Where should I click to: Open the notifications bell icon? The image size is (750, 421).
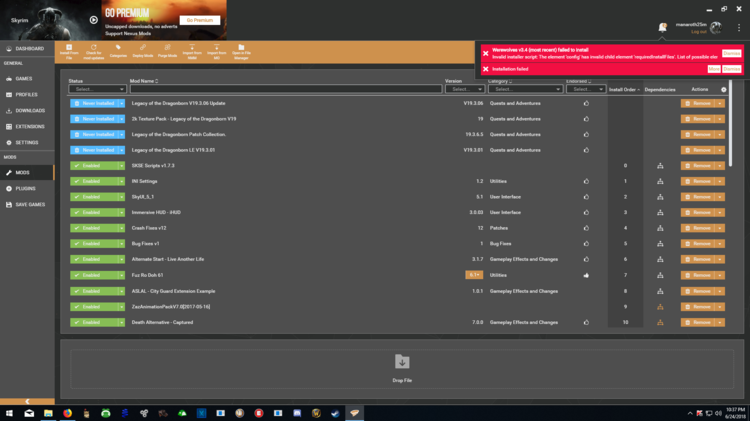point(662,27)
